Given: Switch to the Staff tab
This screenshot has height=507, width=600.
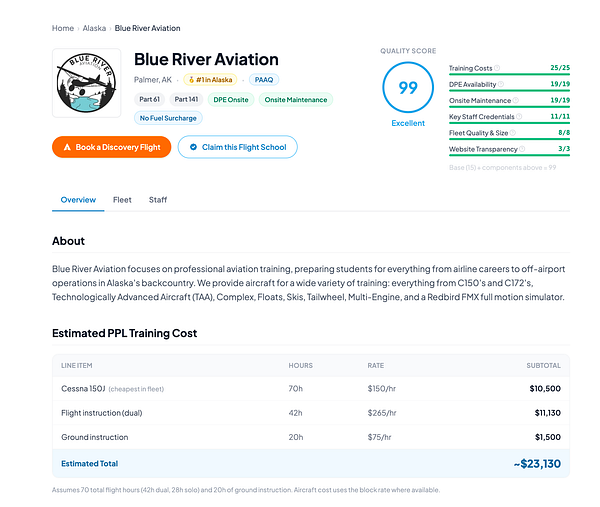Looking at the screenshot, I should click(158, 200).
